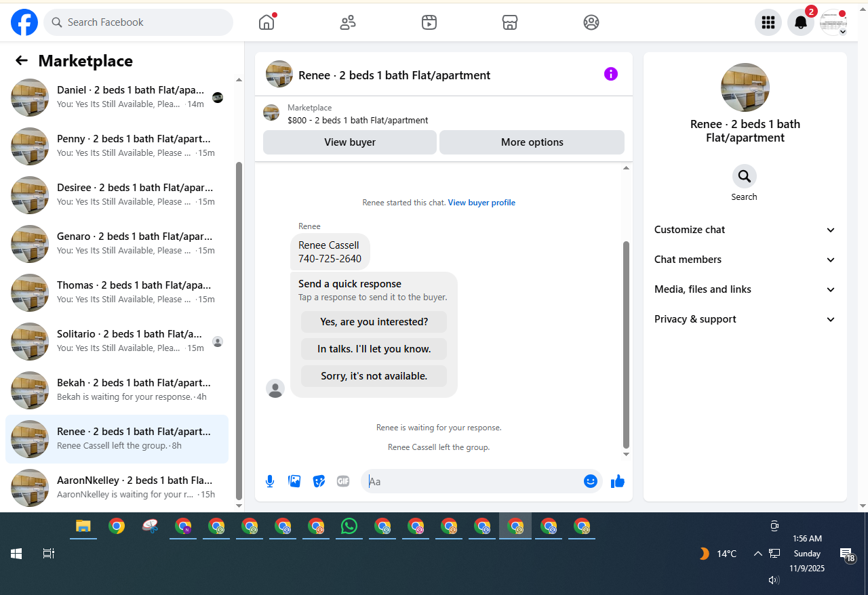Open the Notifications bell

click(801, 22)
